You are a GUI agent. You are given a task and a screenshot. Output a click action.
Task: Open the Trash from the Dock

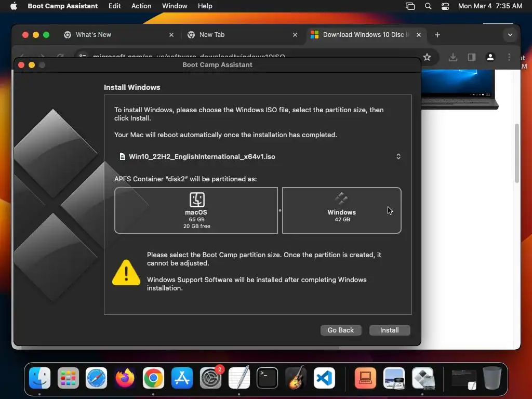pyautogui.click(x=493, y=378)
